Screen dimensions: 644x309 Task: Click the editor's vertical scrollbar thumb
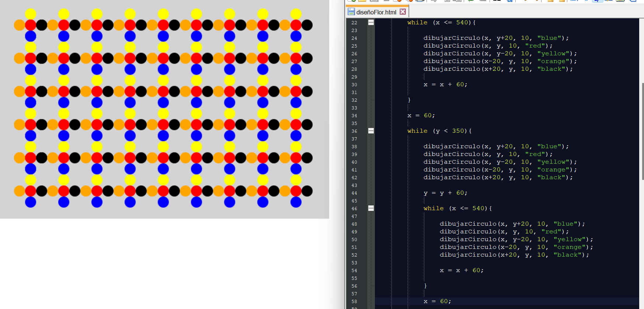(x=643, y=131)
